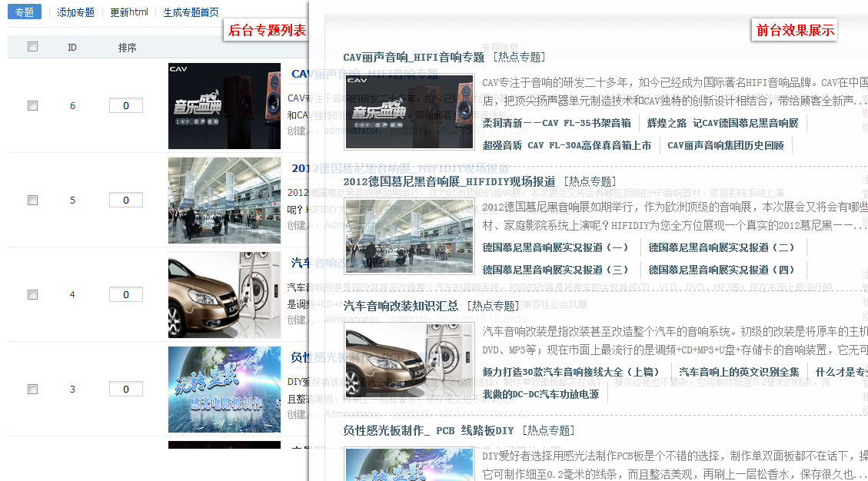Open 德国慕尼黑音响展实况报道(四)
The image size is (868, 481).
(721, 270)
